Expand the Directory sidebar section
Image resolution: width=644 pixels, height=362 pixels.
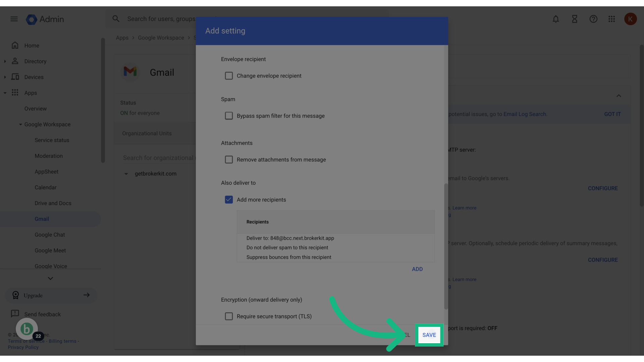click(x=5, y=61)
